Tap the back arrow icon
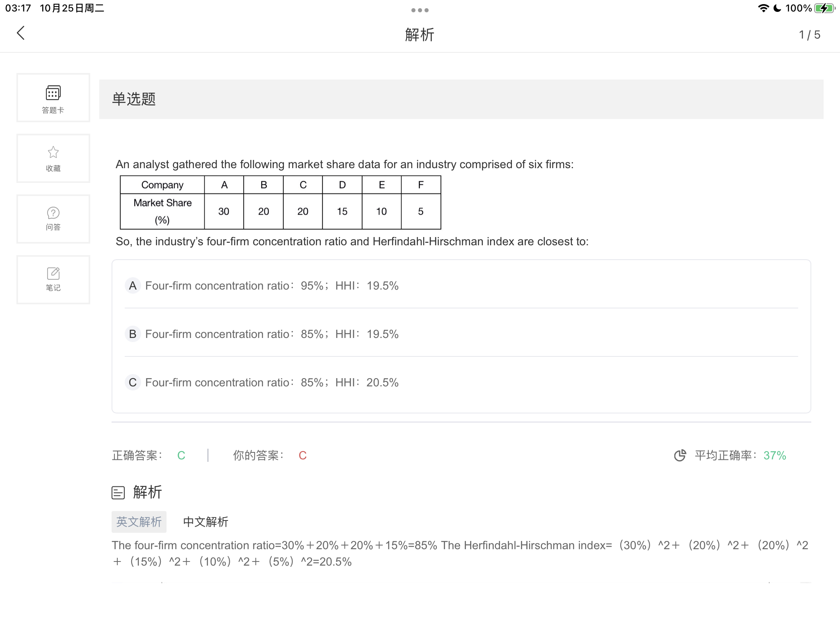The image size is (840, 630). coord(21,33)
